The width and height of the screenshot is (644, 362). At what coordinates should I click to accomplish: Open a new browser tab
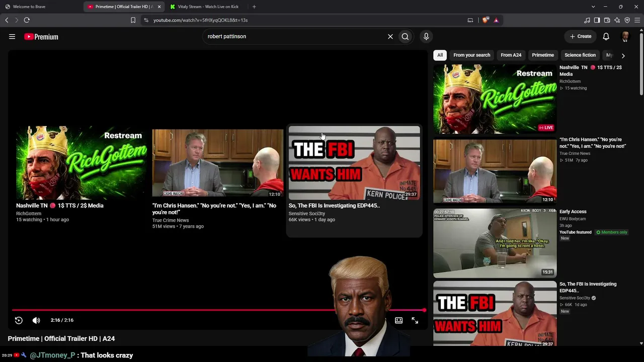click(x=254, y=7)
